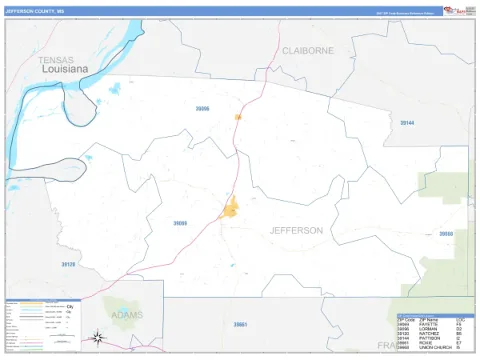
Task: Click the compass rose icon
Action: pos(98,338)
